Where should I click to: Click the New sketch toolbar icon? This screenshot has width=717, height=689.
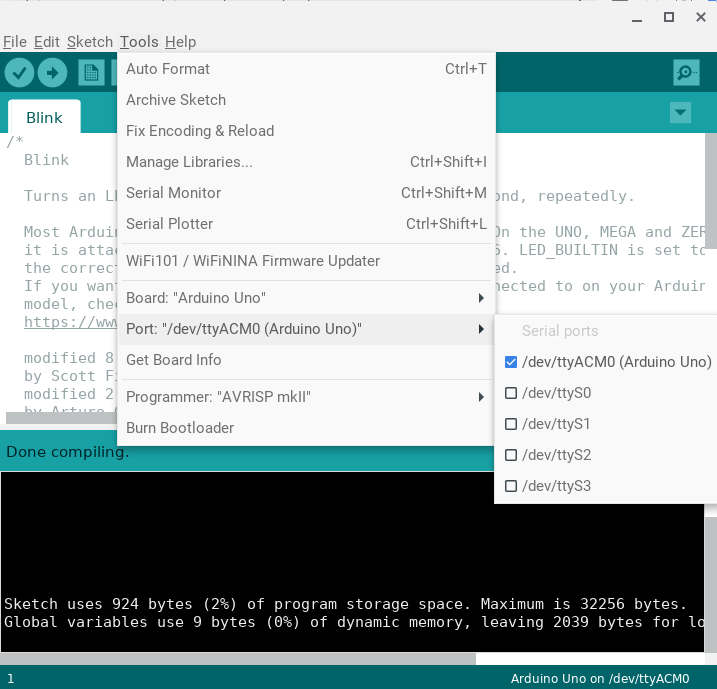click(91, 73)
